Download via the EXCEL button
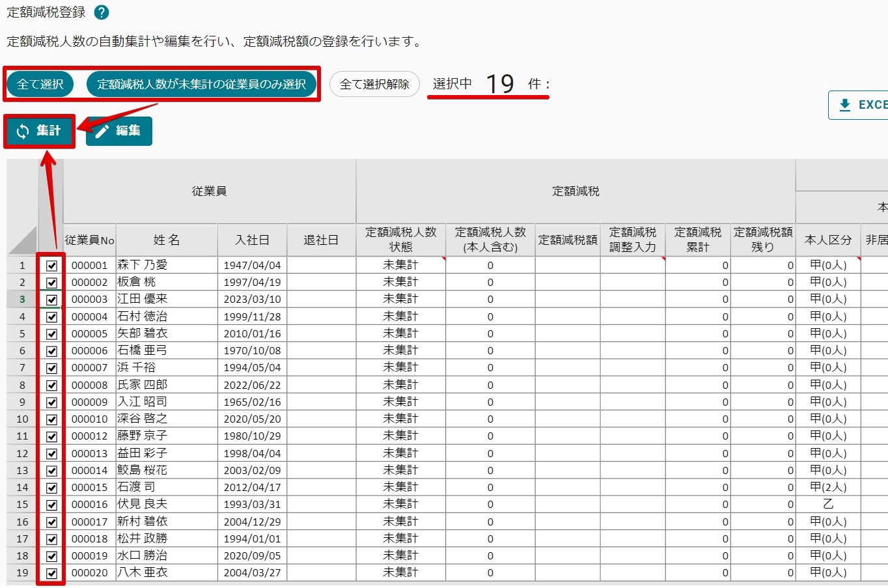Screen dimensions: 888x588 click(859, 105)
